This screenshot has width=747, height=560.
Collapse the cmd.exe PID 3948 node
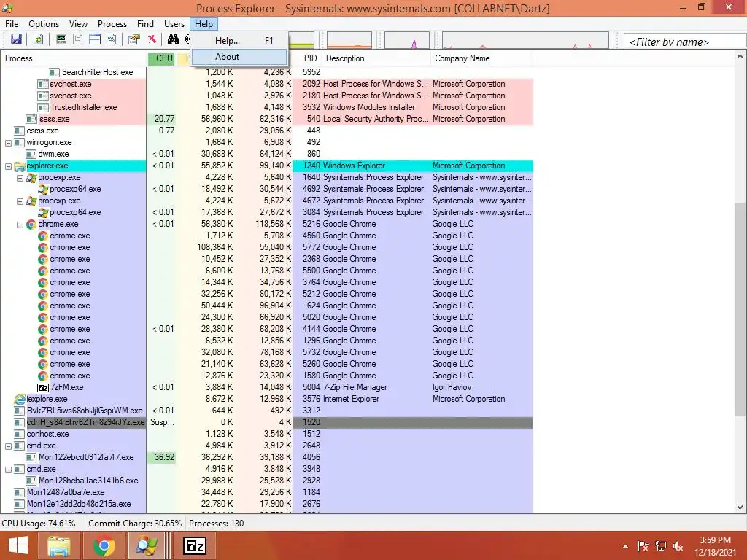pos(8,470)
